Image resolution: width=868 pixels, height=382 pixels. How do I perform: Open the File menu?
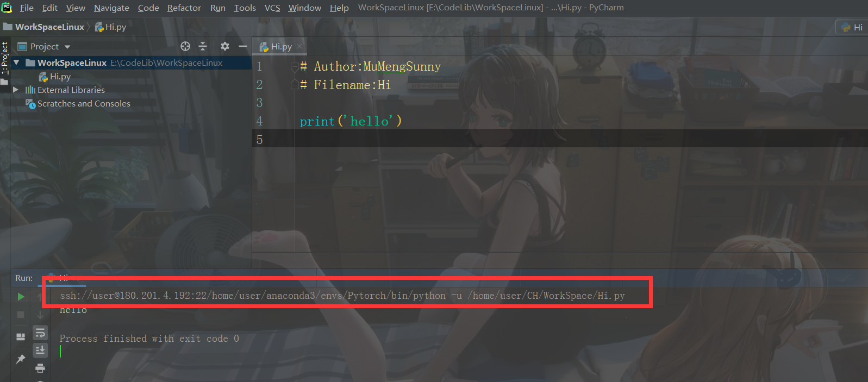coord(27,8)
